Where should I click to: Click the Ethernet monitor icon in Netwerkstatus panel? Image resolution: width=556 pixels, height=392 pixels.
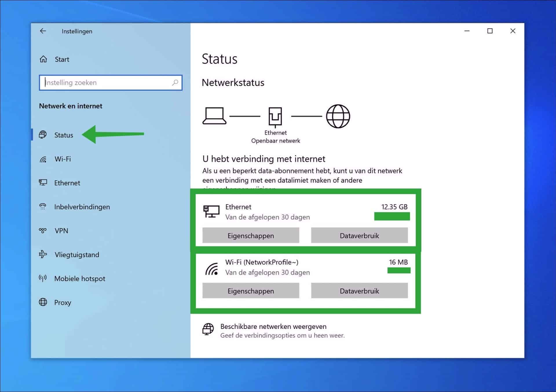pyautogui.click(x=212, y=211)
